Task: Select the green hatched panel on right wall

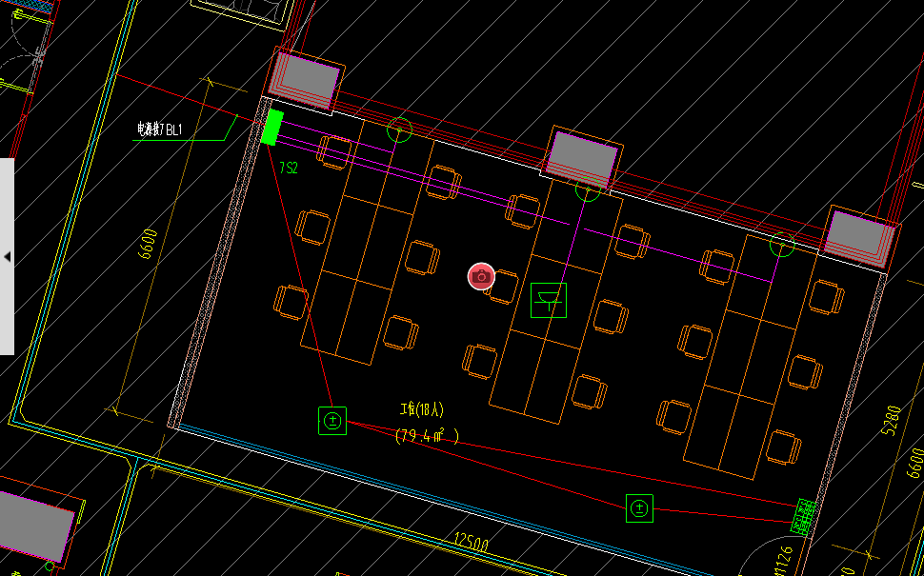Action: click(804, 517)
